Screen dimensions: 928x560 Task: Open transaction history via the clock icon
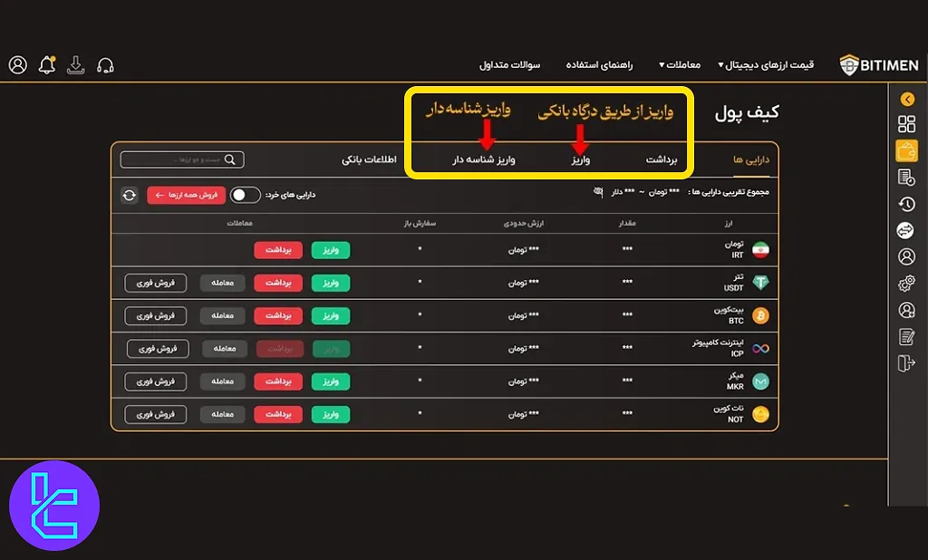(906, 204)
